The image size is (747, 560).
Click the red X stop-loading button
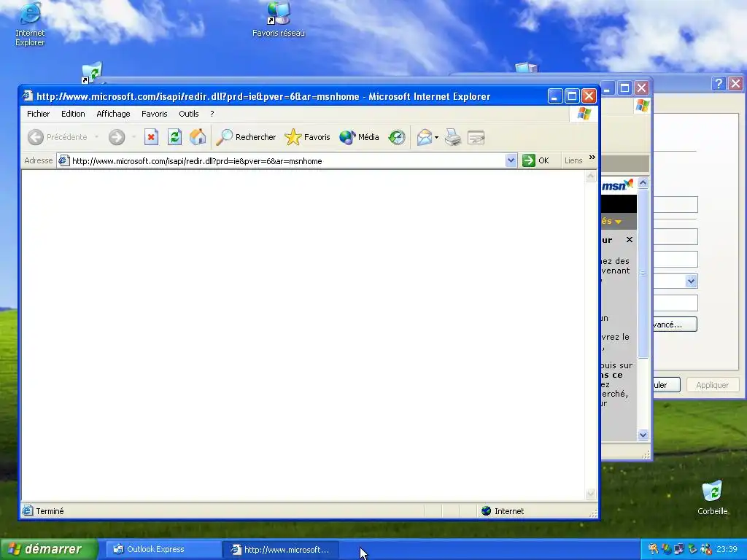151,137
